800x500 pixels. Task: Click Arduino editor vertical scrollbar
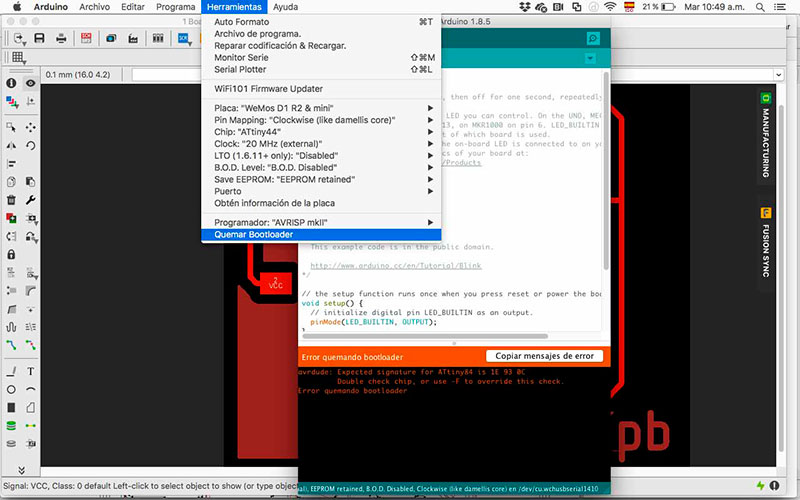(606, 171)
